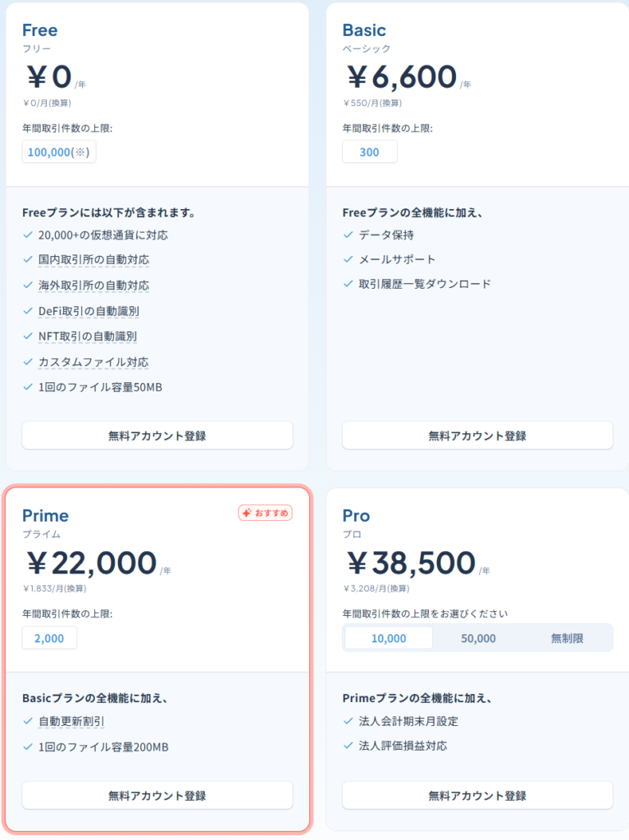The height and width of the screenshot is (840, 629).
Task: Click the checkmark next to 法人会計期末月設定
Action: pos(349,721)
